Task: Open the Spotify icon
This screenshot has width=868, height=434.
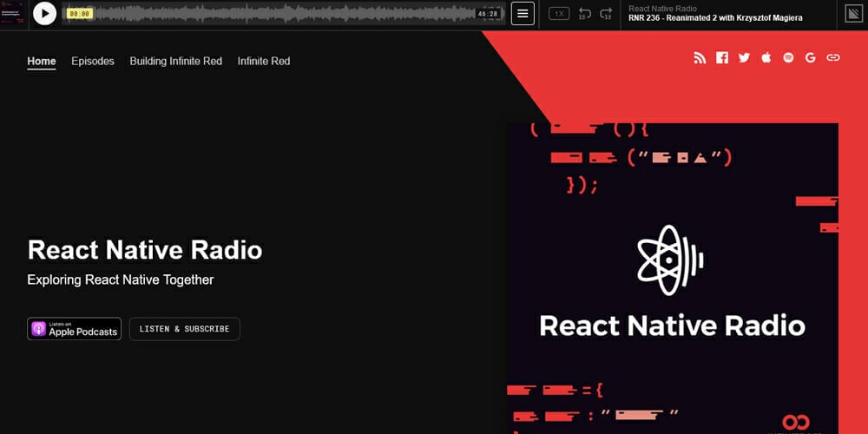Action: point(788,57)
